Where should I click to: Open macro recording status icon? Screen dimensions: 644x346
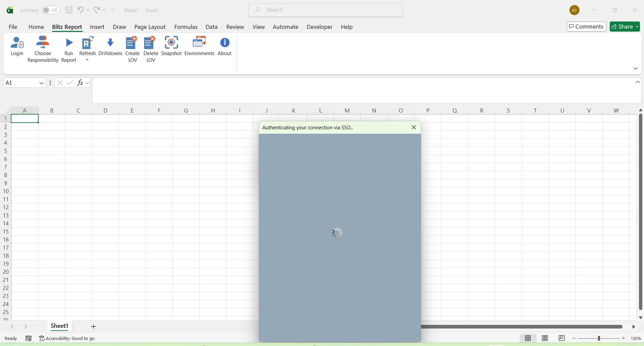click(29, 339)
